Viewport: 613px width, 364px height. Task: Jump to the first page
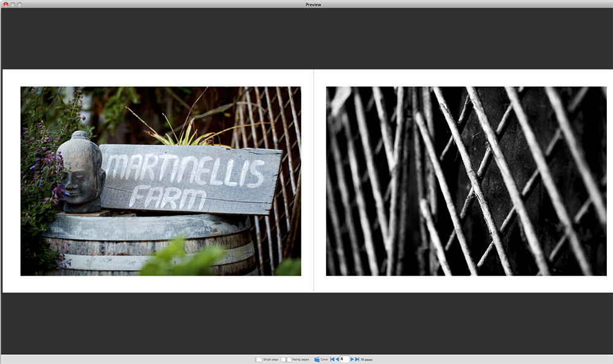(332, 359)
